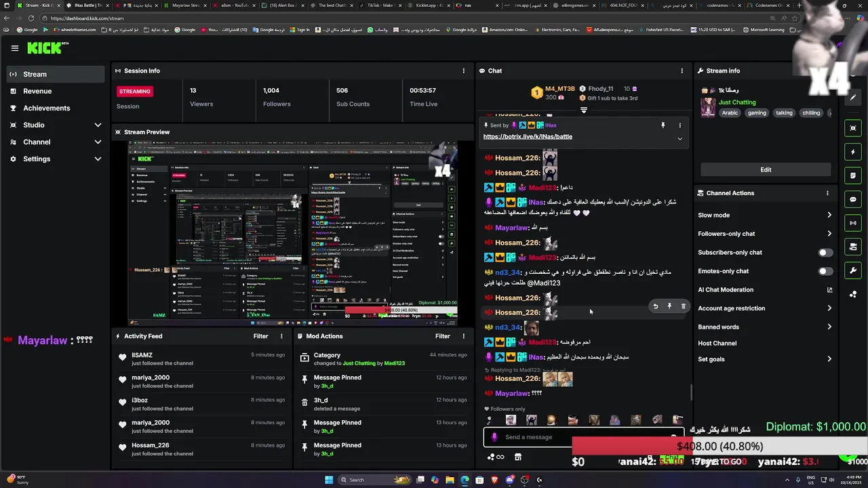Viewport: 868px width, 488px height.
Task: Unpin the pinned chat message
Action: 663,125
